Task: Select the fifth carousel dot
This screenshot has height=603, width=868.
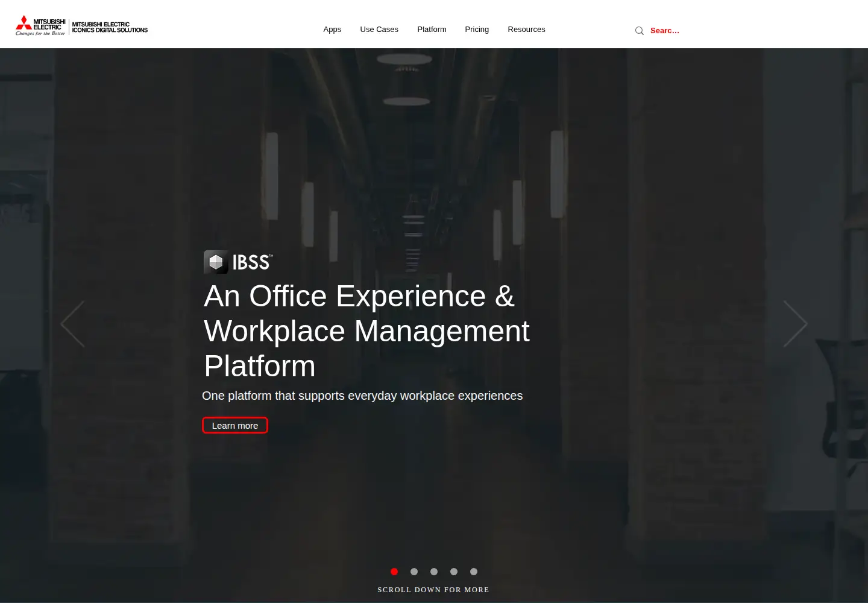Action: pyautogui.click(x=474, y=572)
